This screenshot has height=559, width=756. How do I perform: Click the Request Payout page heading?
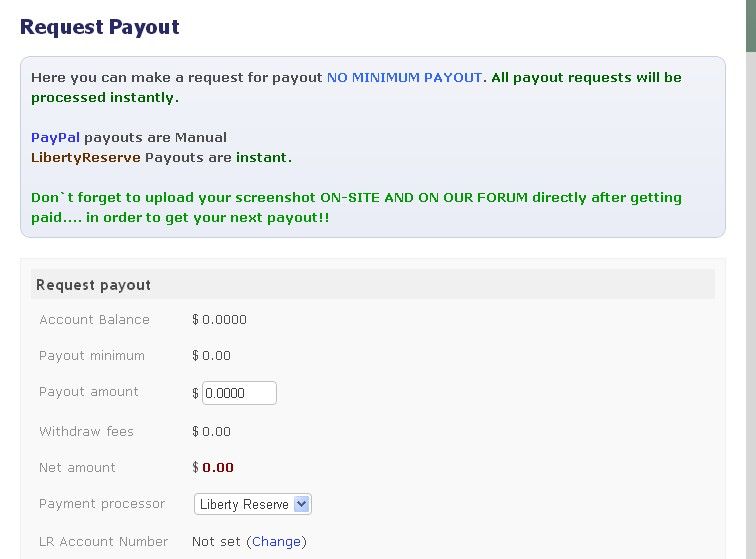(99, 27)
